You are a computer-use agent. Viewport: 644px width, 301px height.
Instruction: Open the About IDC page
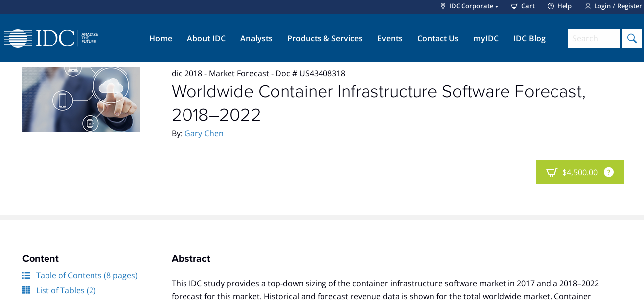206,38
